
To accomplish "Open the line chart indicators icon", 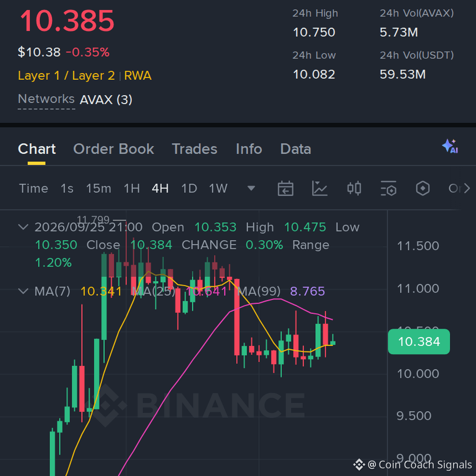I will (320, 189).
